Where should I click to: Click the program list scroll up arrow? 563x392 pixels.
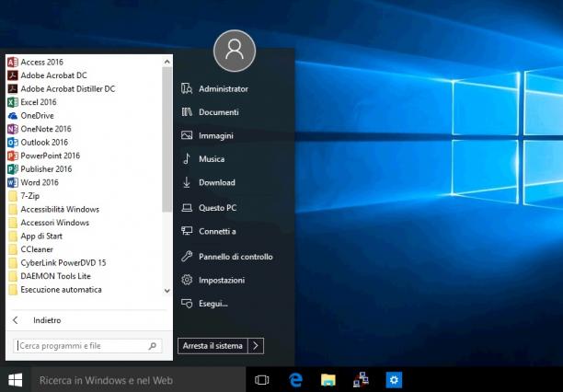click(x=167, y=62)
